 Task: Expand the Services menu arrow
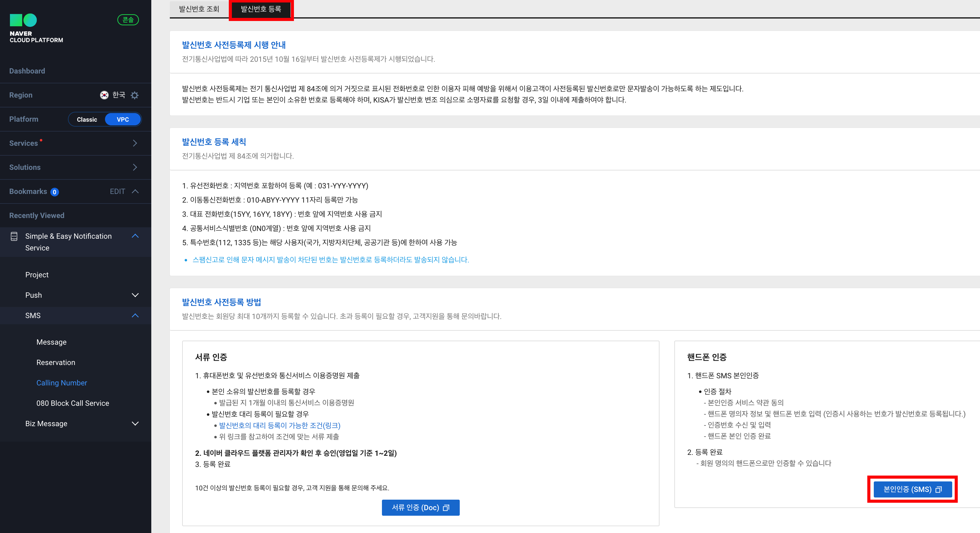tap(135, 143)
